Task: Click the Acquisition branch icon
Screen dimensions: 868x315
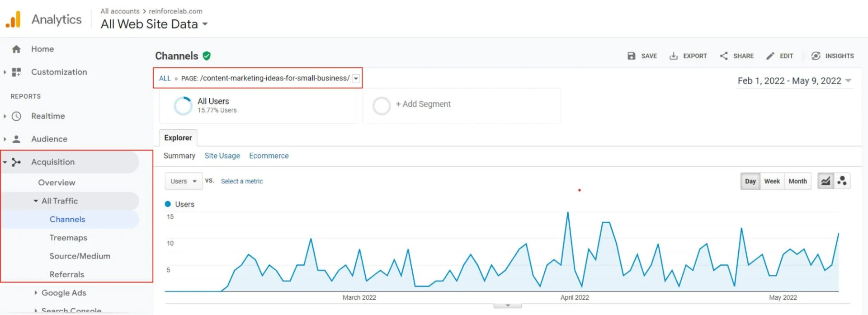Action: [16, 162]
